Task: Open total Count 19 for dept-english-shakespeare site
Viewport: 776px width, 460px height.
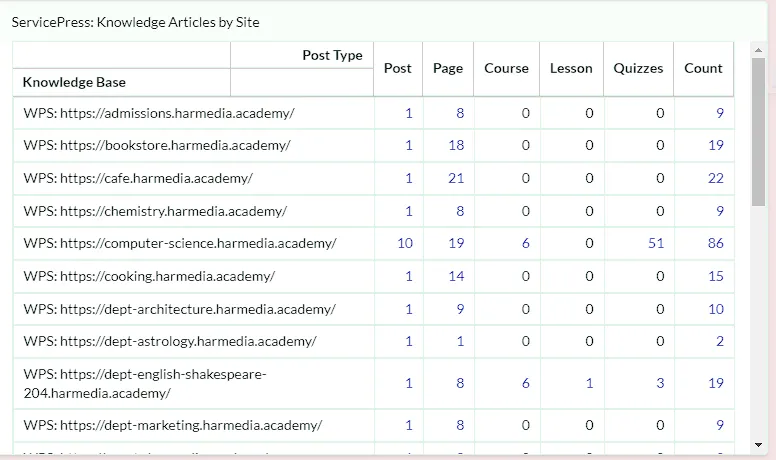Action: [716, 383]
